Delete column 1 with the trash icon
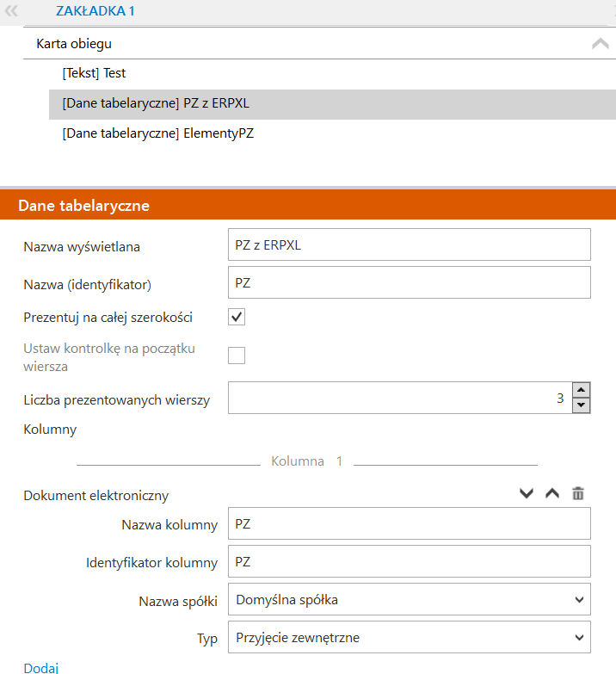This screenshot has width=616, height=674. click(578, 493)
